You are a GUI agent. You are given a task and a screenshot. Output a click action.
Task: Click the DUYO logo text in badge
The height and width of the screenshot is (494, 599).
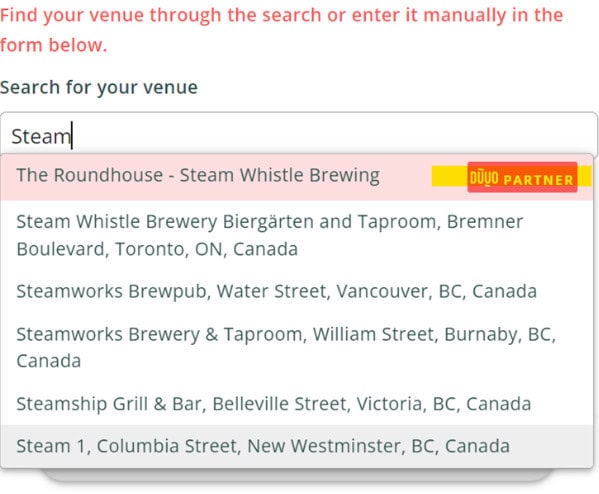coord(484,178)
